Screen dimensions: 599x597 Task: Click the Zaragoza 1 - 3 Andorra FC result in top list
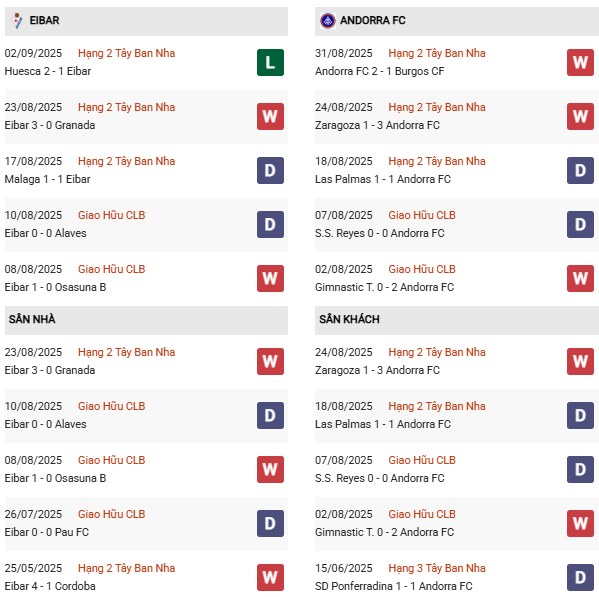click(377, 125)
